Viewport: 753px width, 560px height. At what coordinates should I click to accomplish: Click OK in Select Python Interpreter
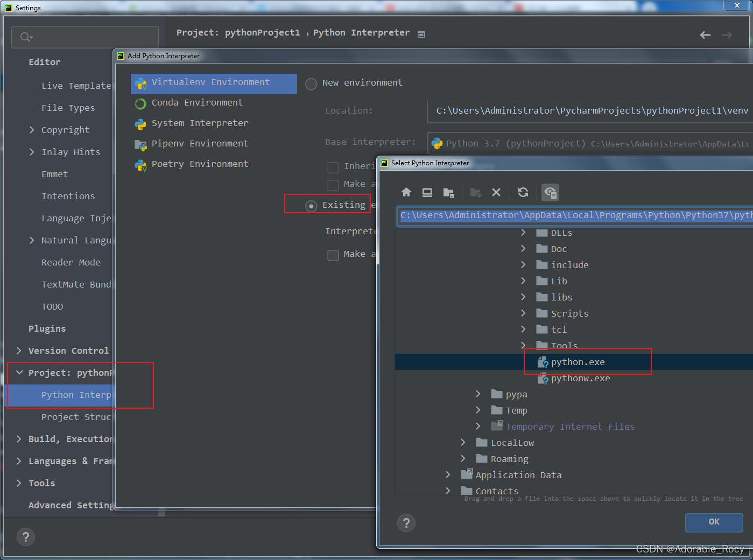click(714, 522)
